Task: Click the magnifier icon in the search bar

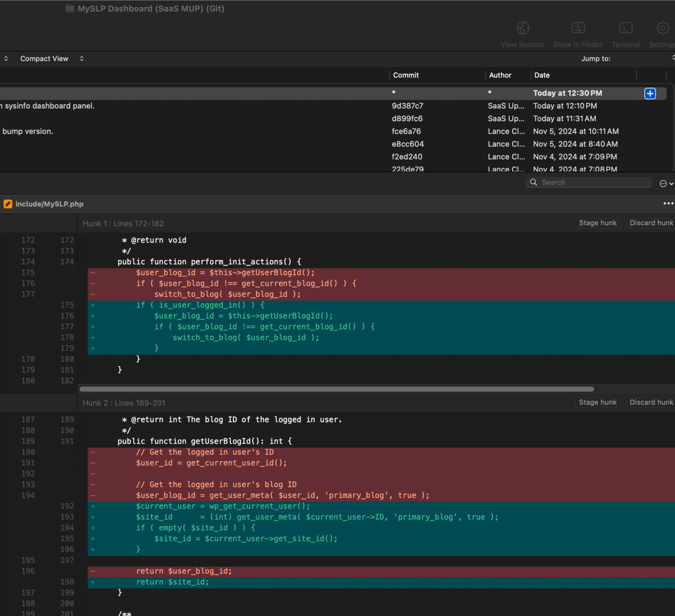Action: click(x=533, y=182)
